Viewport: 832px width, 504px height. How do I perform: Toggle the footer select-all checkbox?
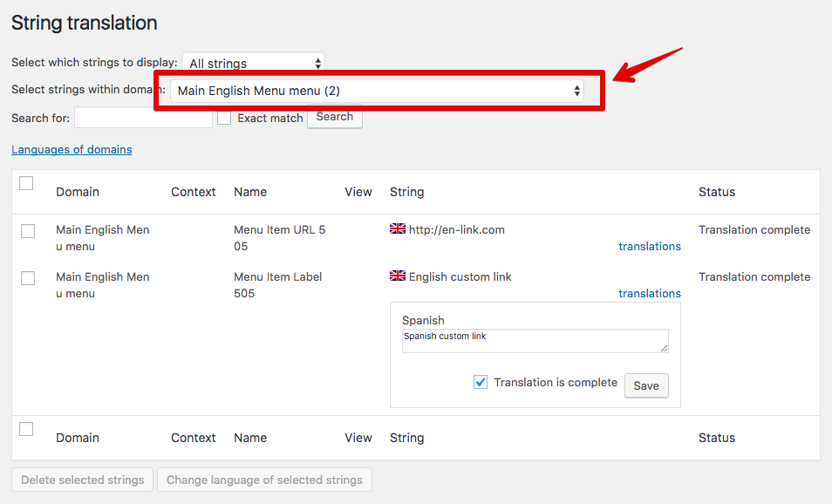tap(26, 429)
